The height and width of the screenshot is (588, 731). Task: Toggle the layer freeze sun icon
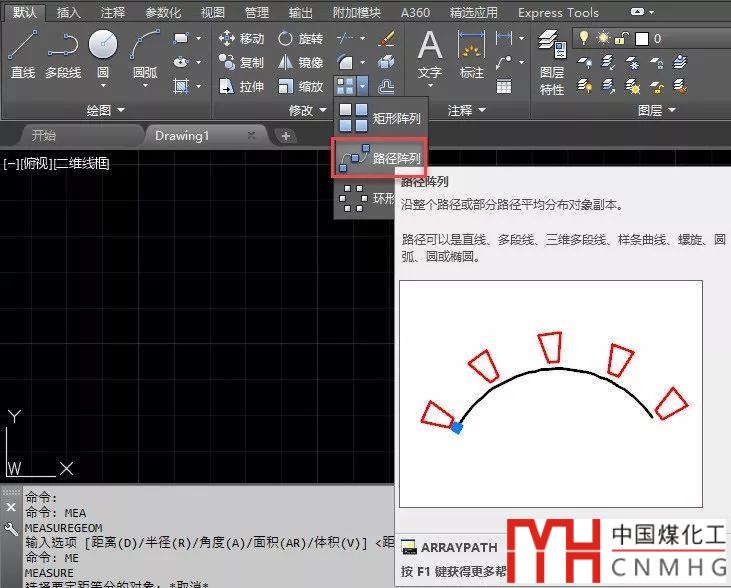pyautogui.click(x=603, y=38)
